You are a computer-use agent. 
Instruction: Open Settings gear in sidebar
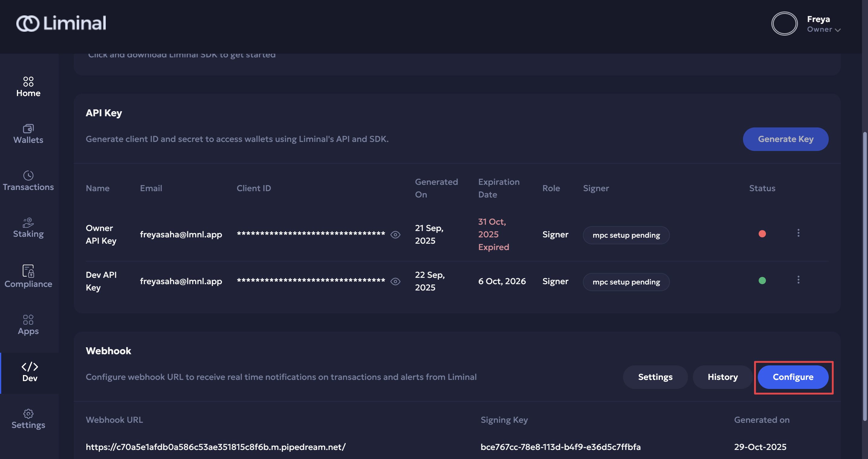28,413
